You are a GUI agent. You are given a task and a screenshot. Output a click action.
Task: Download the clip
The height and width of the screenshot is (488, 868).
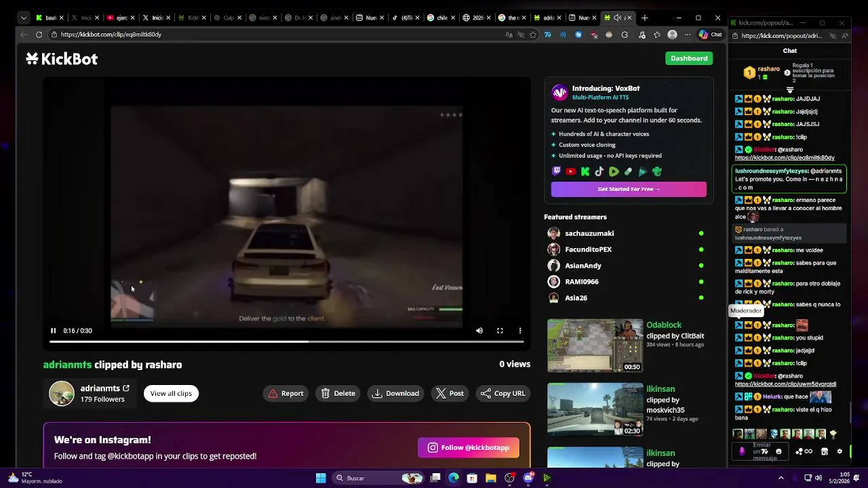[396, 393]
